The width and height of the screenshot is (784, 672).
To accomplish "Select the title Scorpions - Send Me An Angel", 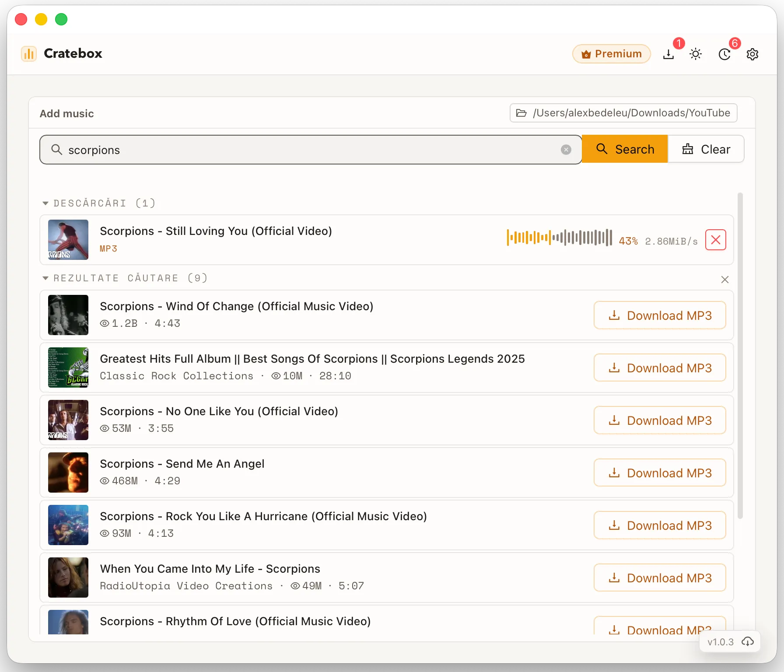I will pyautogui.click(x=182, y=464).
